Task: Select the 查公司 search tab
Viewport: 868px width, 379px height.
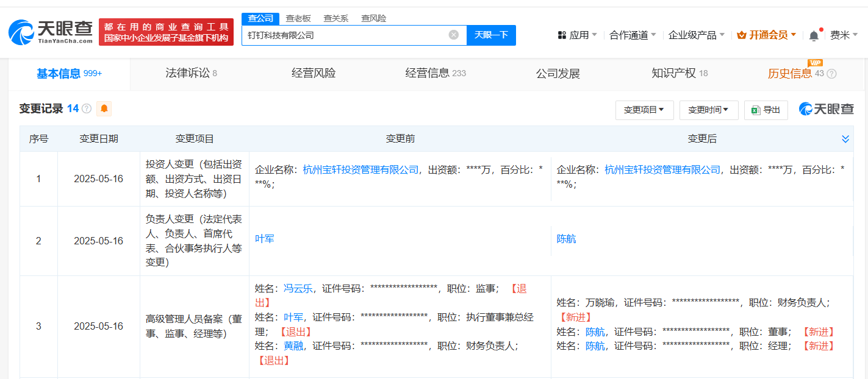Action: point(260,18)
